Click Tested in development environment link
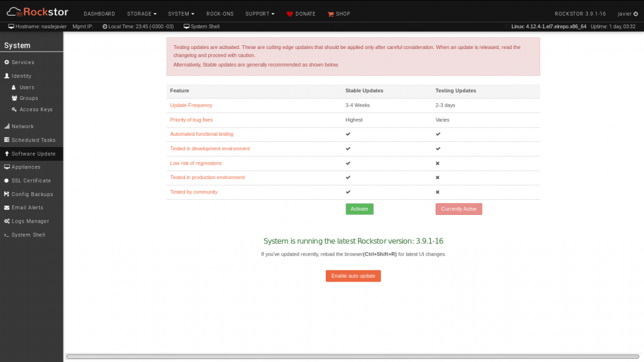644x362 pixels. pyautogui.click(x=210, y=148)
